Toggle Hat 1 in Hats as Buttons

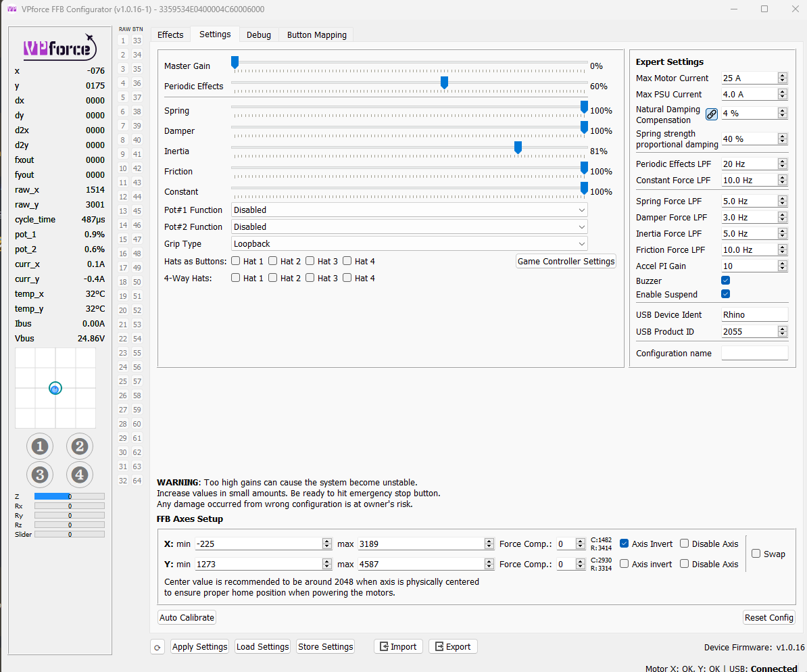(236, 261)
